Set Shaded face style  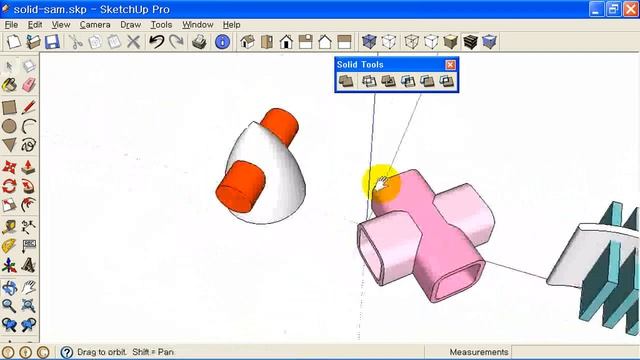click(451, 42)
